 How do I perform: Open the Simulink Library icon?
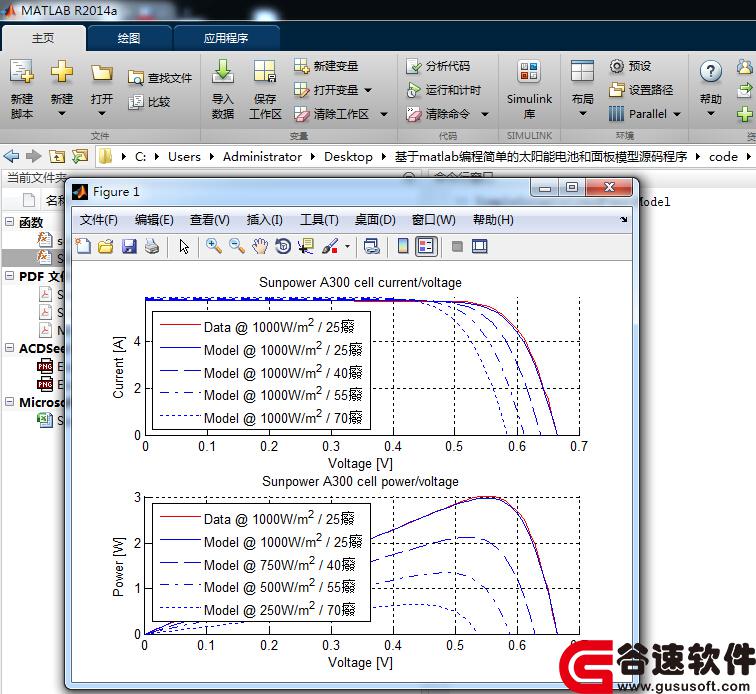pyautogui.click(x=529, y=71)
